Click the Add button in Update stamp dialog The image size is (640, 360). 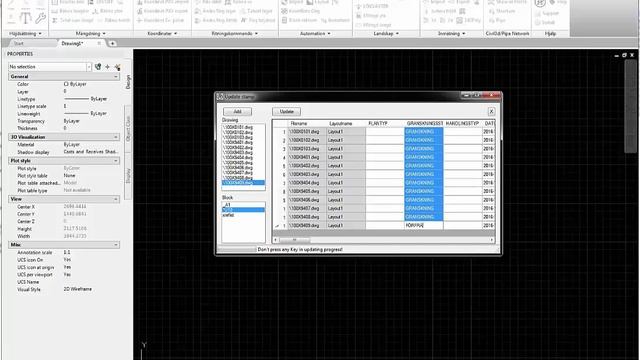(237, 111)
